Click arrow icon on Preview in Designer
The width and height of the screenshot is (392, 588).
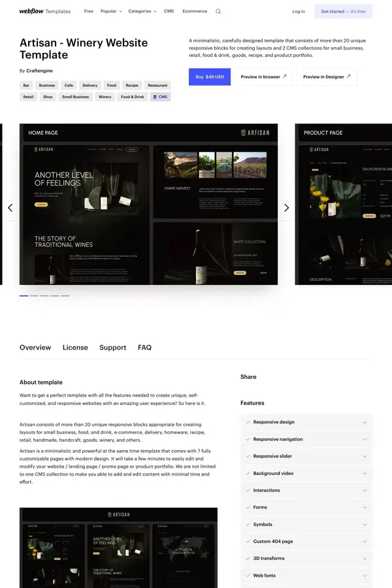[x=348, y=76]
